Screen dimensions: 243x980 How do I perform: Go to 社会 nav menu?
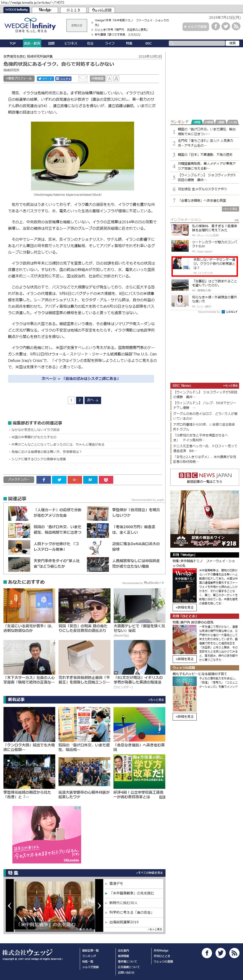pyautogui.click(x=90, y=43)
